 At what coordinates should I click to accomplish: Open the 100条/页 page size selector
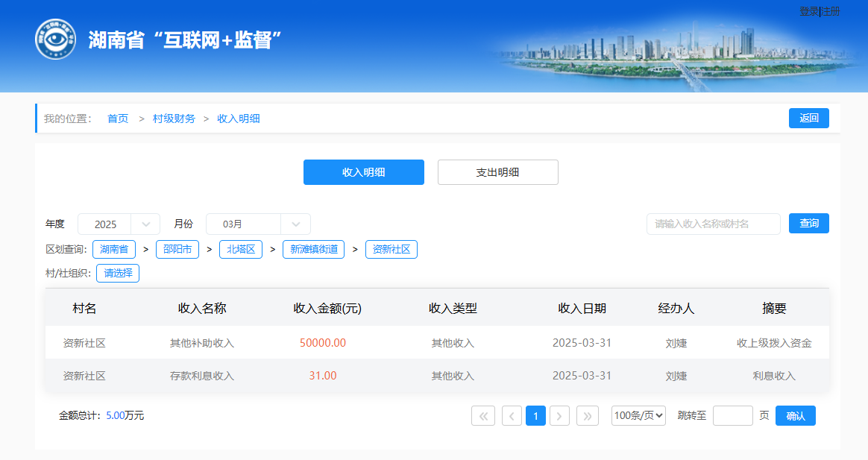(638, 416)
